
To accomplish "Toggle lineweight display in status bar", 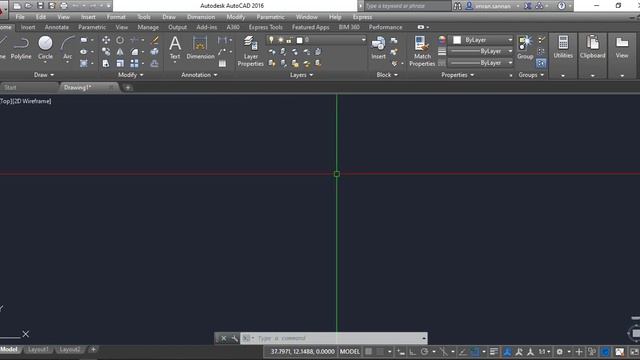I will point(494,351).
